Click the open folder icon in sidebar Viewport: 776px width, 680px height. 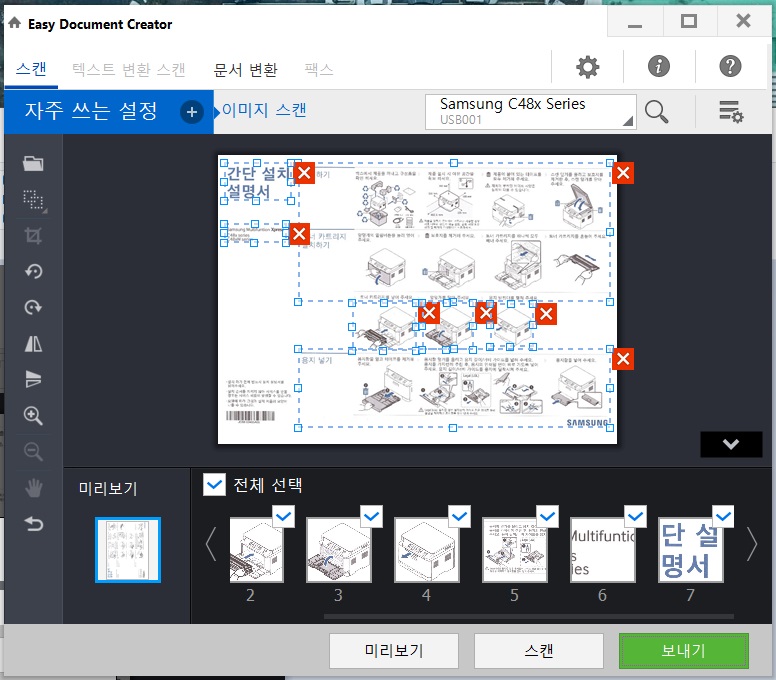(x=33, y=163)
